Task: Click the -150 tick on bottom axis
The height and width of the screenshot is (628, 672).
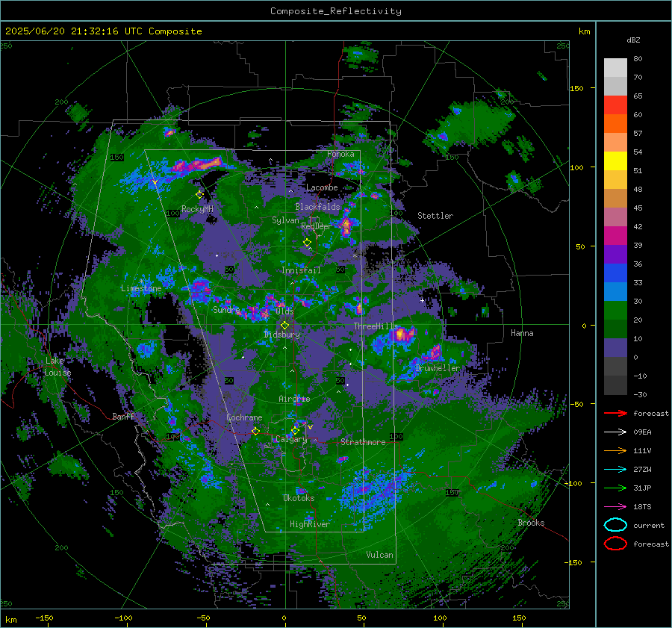Action: 44,618
